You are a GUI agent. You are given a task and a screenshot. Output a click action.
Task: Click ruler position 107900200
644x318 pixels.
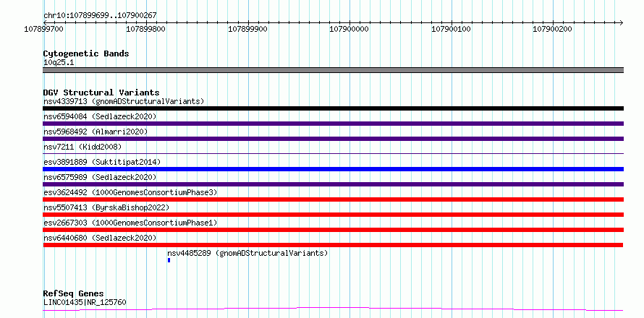point(552,29)
